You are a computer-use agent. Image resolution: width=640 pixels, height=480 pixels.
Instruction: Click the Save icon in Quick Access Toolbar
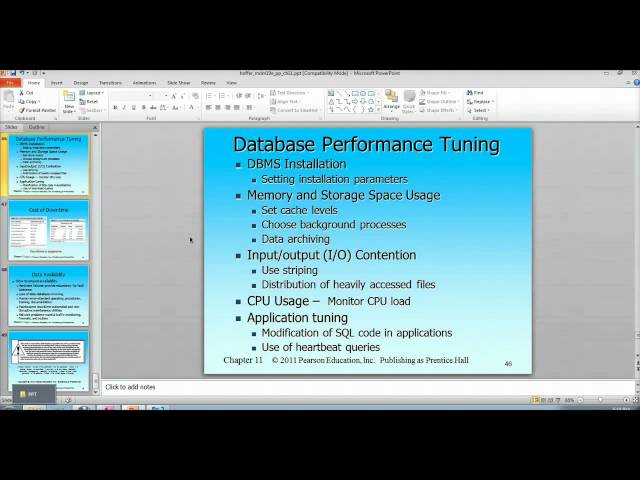coord(13,73)
